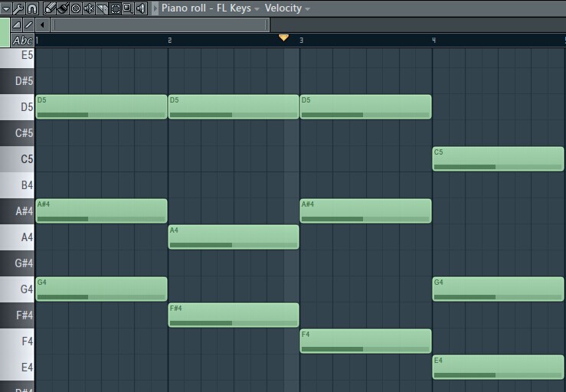Select the A4 note in bar 2
Viewport: 566px width, 392px height.
[234, 237]
